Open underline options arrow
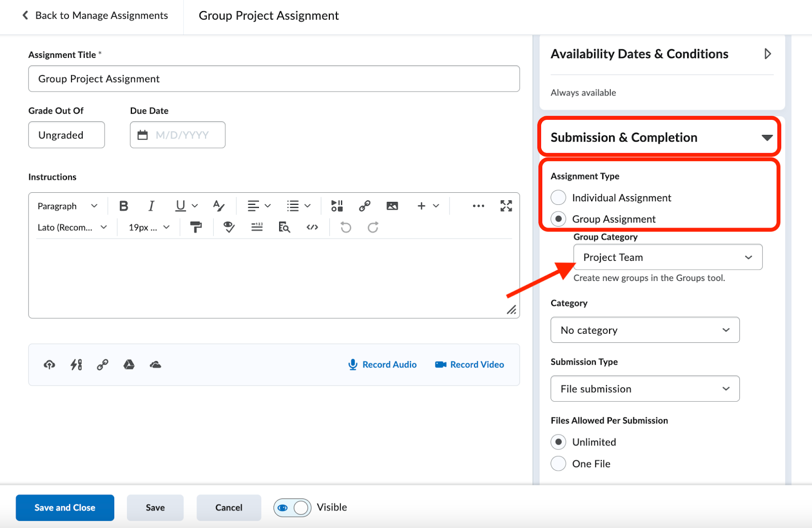 click(x=195, y=206)
